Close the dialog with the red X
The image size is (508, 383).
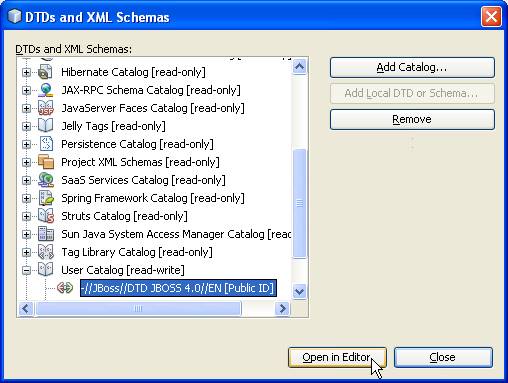tap(491, 17)
